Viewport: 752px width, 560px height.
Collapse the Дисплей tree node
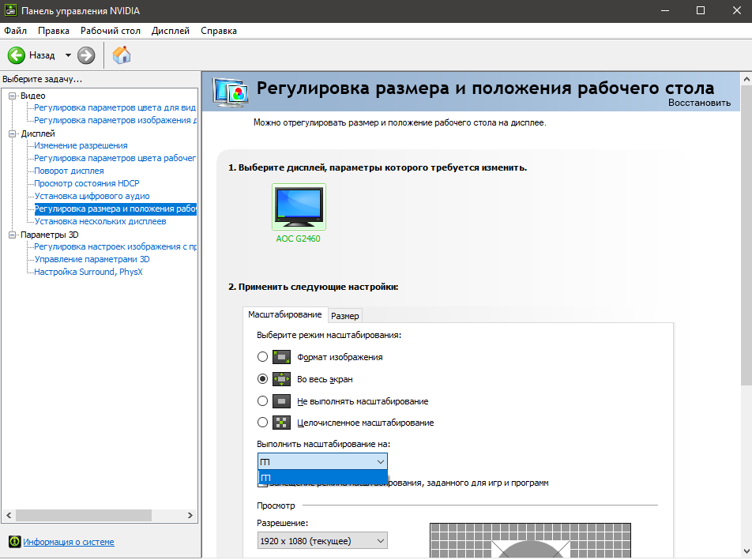(13, 133)
